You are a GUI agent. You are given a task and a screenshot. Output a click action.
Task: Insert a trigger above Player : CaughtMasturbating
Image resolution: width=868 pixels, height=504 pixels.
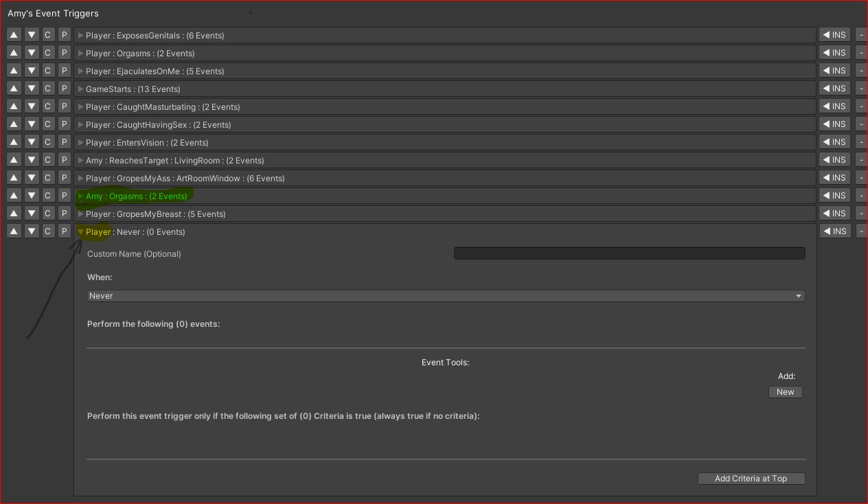pos(834,106)
